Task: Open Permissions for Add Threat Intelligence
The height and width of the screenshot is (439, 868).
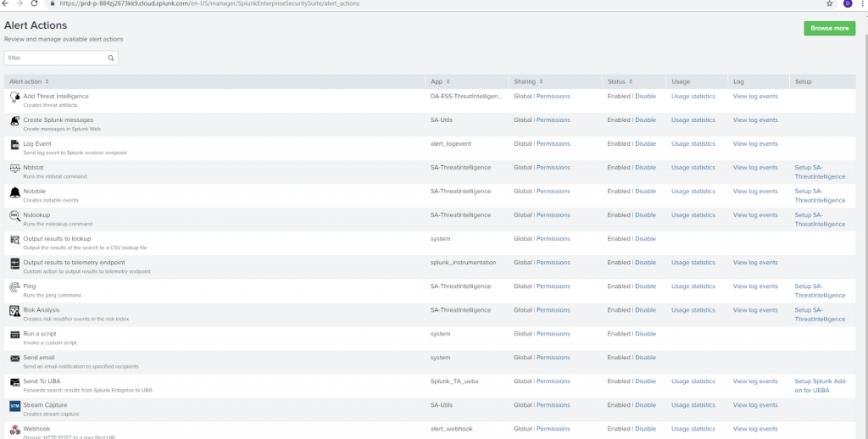Action: click(553, 97)
